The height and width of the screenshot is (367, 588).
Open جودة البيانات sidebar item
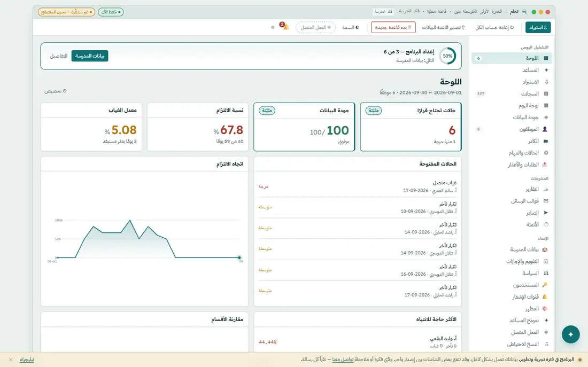512,118
